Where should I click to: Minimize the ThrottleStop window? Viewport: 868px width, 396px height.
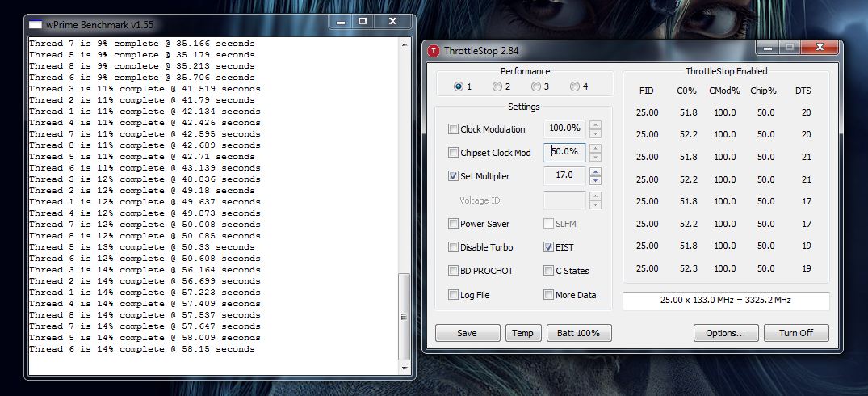pyautogui.click(x=768, y=48)
